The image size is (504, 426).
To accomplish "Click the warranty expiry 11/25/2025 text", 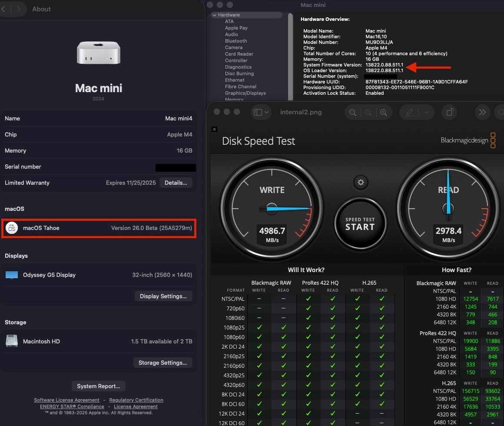I will pos(131,183).
